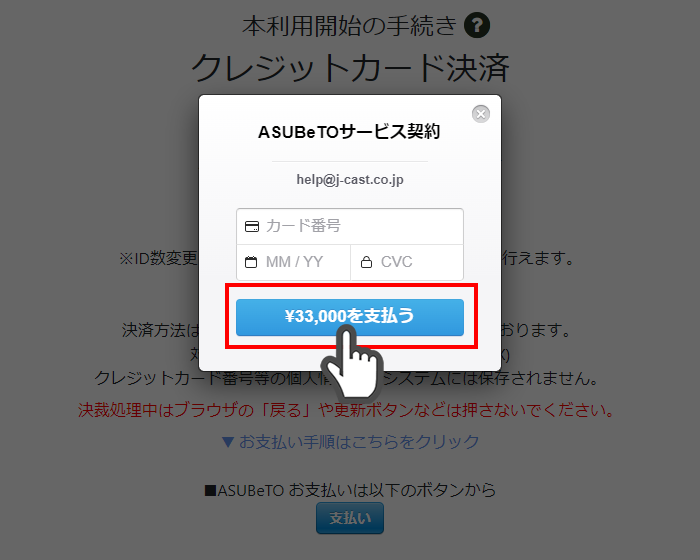Click the calendar icon beside MM / YY
The image size is (700, 560).
coord(251,262)
